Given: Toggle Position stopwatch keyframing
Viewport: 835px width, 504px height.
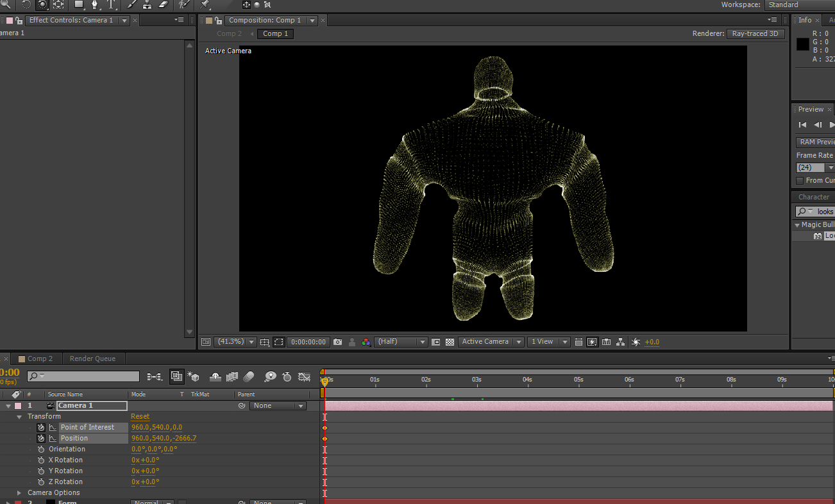Looking at the screenshot, I should [41, 439].
